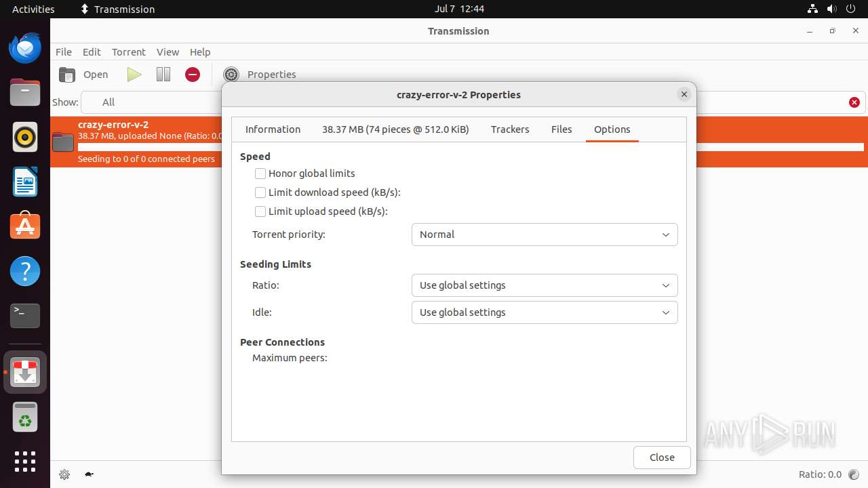
Task: Open the Activities overview
Action: pyautogui.click(x=33, y=9)
